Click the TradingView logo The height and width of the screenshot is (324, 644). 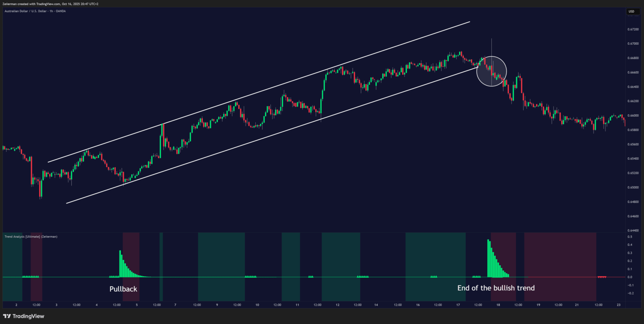click(23, 316)
